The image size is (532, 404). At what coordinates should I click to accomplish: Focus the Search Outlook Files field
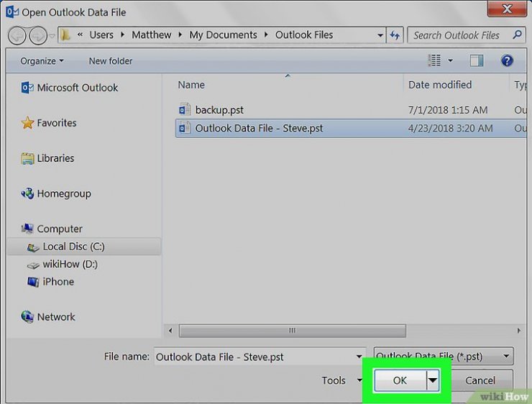(x=467, y=35)
